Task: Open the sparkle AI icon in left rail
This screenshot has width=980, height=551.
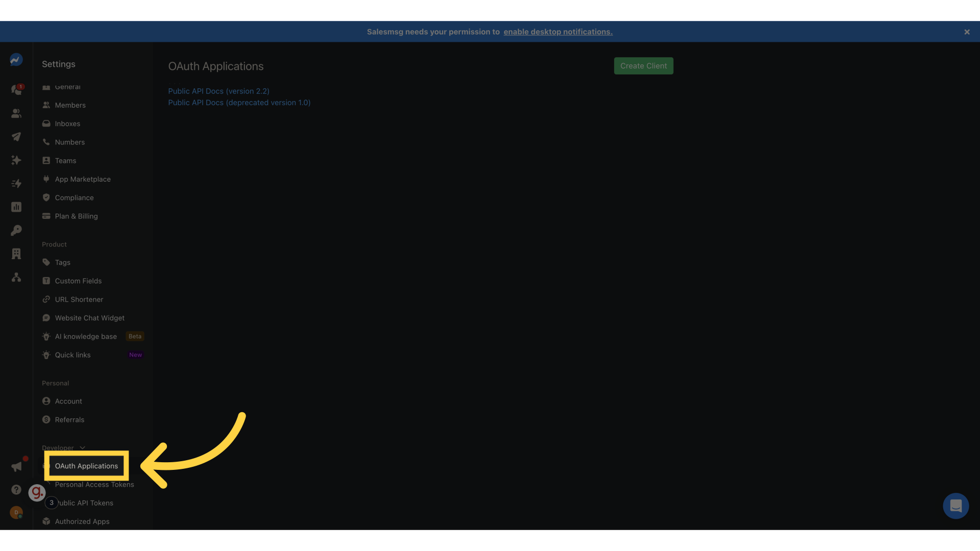Action: (16, 160)
